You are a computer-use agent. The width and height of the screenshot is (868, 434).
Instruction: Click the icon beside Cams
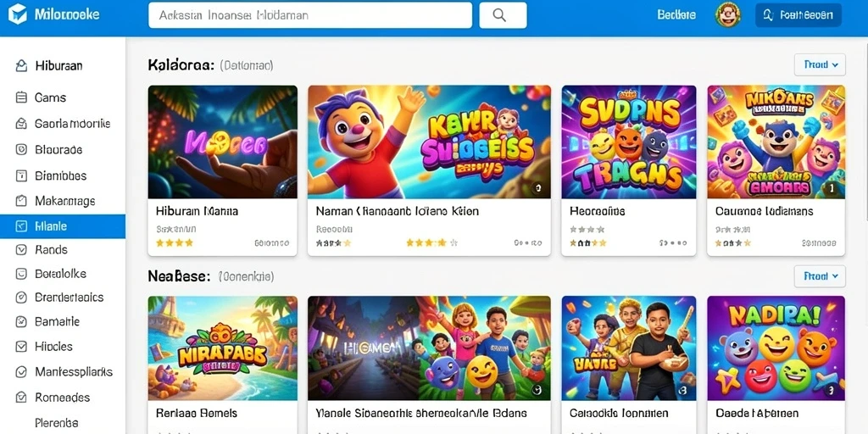tap(21, 98)
